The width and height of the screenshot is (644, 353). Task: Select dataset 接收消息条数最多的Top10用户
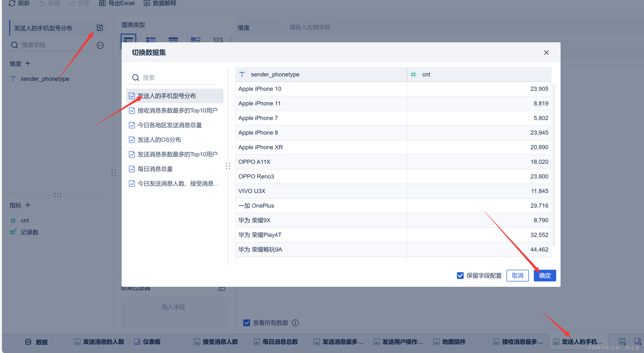pos(174,111)
